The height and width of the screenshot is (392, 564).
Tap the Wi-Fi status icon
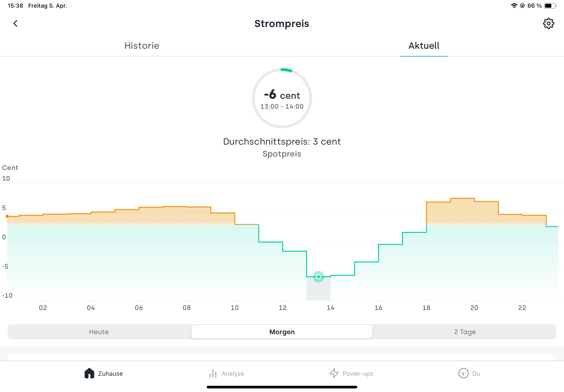[x=514, y=6]
